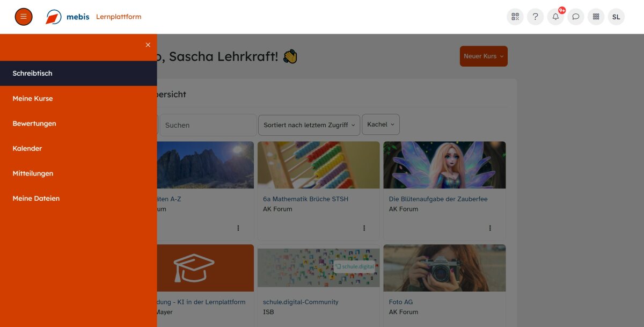This screenshot has height=327, width=644.
Task: Go to Bewertungen in the sidebar
Action: point(34,123)
